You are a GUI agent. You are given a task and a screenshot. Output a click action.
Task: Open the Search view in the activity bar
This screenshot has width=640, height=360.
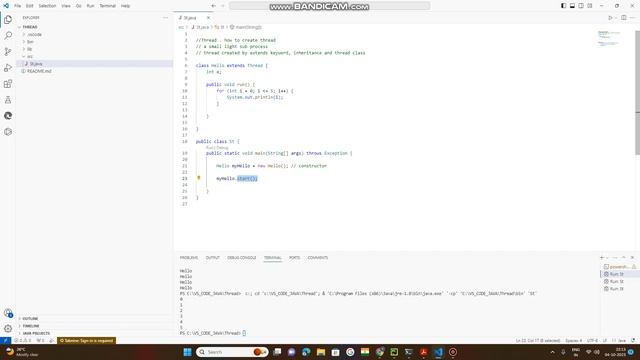[8, 36]
